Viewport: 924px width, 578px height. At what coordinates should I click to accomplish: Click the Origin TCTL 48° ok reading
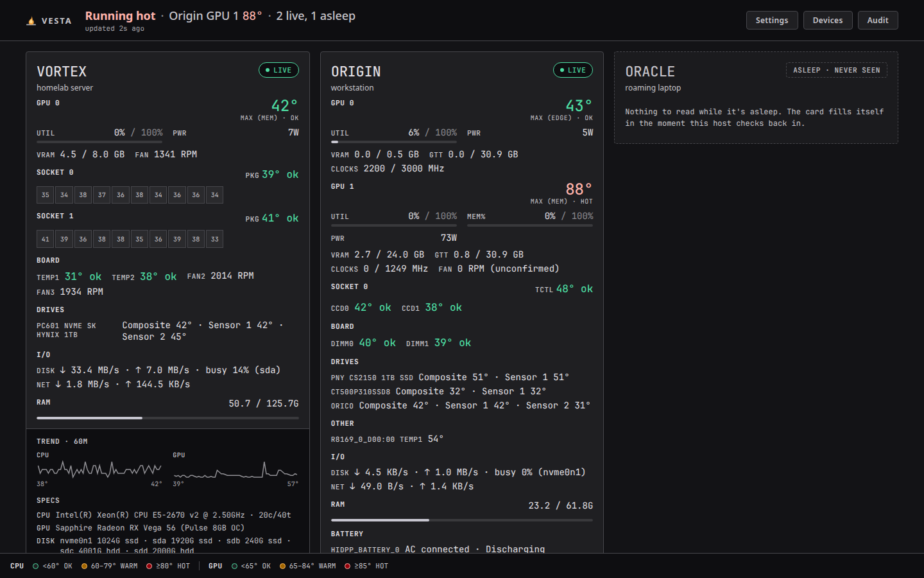pos(564,289)
